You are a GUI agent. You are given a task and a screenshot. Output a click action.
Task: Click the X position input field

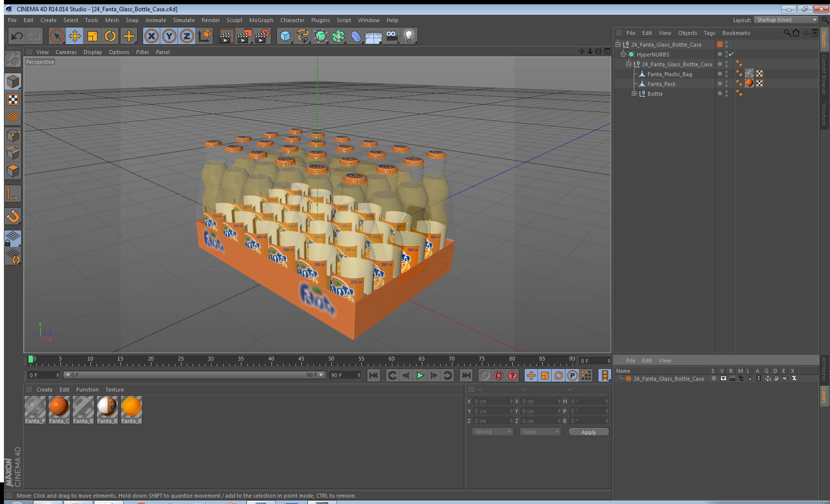click(493, 401)
